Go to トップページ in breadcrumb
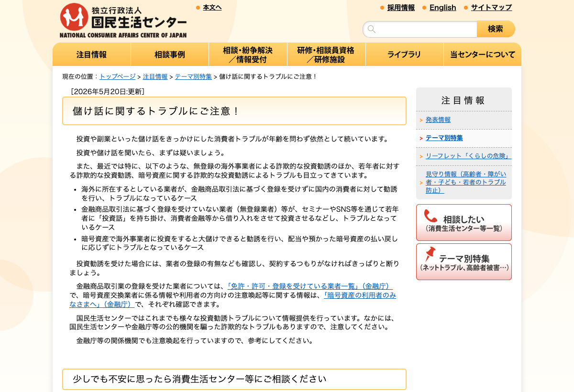 118,76
